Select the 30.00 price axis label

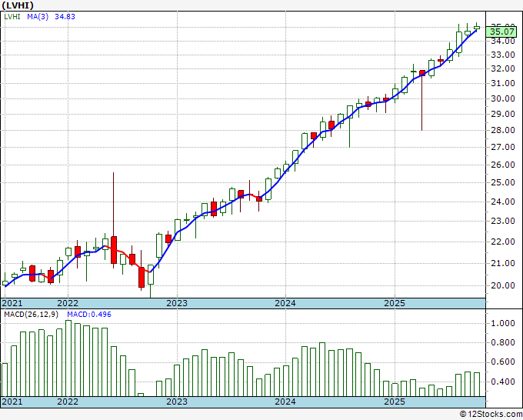(503, 98)
